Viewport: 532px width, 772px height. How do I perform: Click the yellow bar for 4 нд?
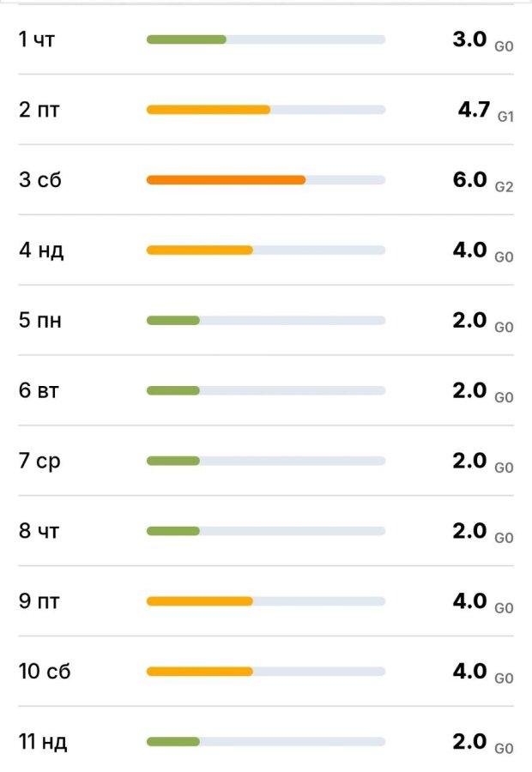199,250
